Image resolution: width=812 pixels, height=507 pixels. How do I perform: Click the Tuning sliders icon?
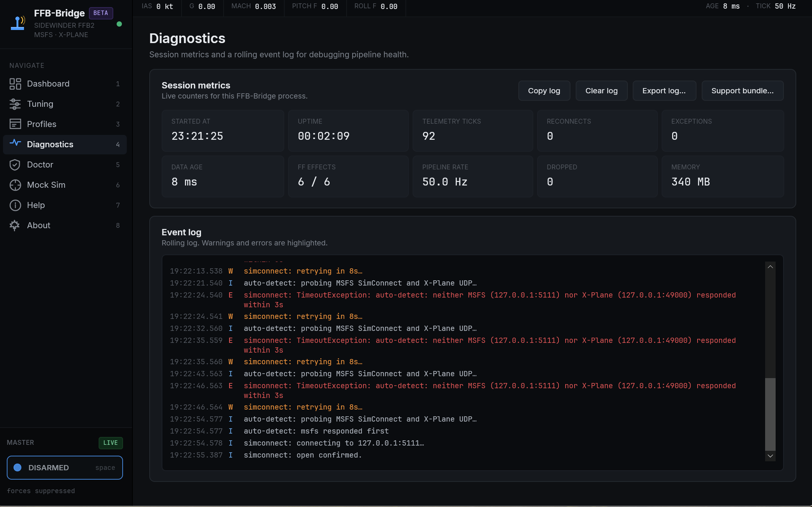[x=15, y=104]
